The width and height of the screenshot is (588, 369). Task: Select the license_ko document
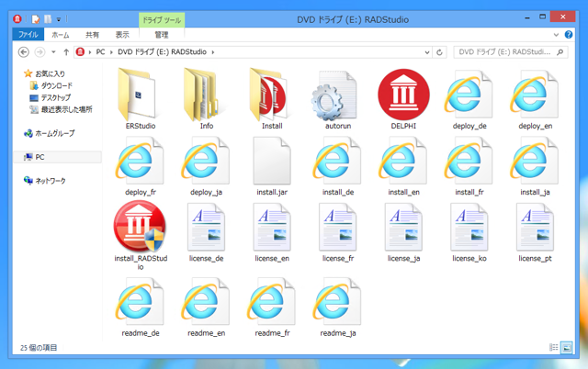tap(469, 232)
